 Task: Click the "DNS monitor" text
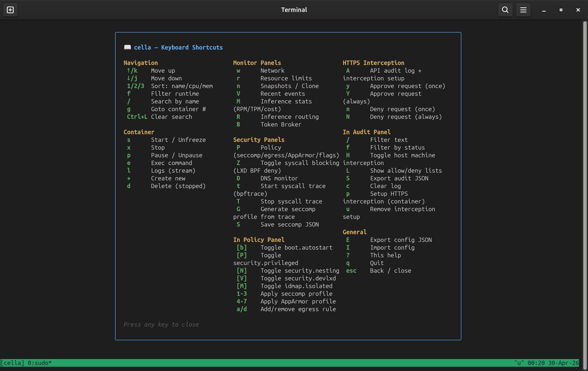pos(279,178)
